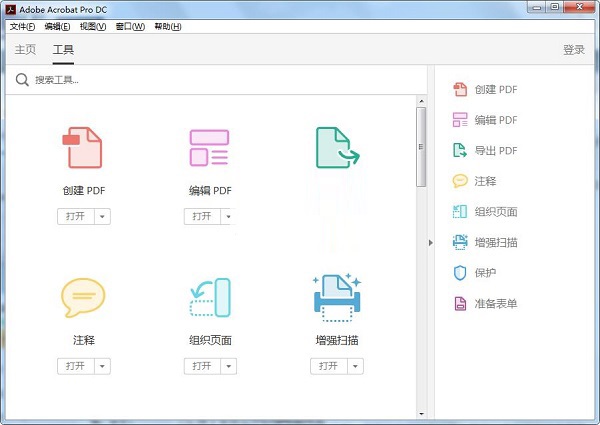The width and height of the screenshot is (600, 425).
Task: Click the 编辑 PDF caption under large icon
Action: tap(210, 191)
